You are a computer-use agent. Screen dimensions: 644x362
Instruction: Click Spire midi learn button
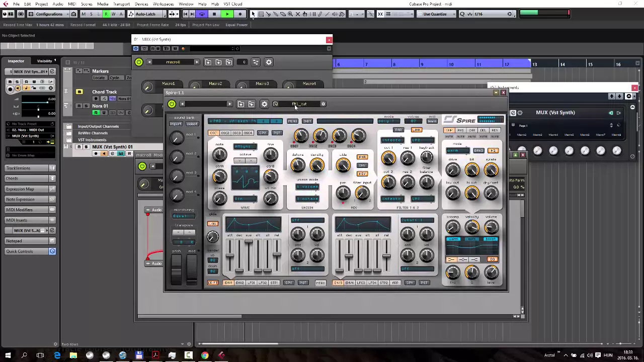(432, 121)
